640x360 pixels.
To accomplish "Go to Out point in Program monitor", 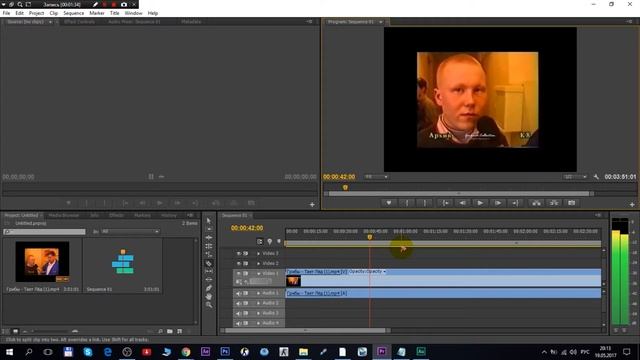I will tap(516, 203).
